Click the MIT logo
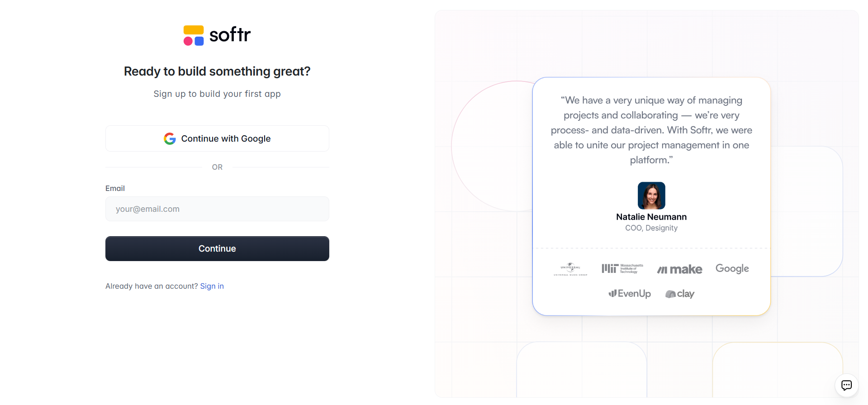Viewport: 868px width, 405px height. [622, 268]
